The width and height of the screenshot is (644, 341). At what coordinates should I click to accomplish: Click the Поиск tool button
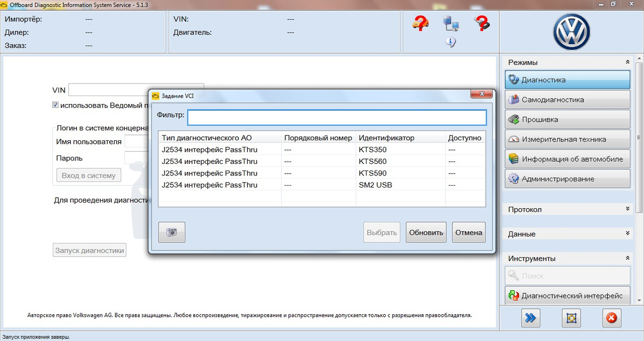tap(568, 276)
